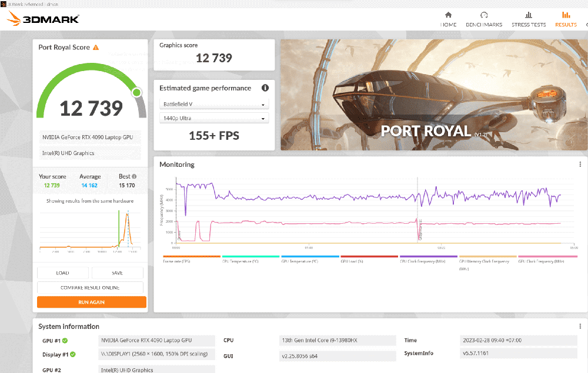Toggle the Frame rate (FPS) legend
The image size is (588, 373).
pos(192,259)
